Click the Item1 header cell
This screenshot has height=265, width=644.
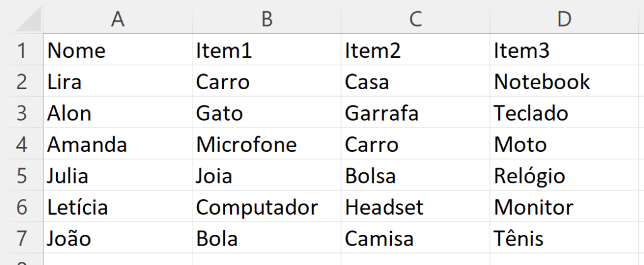(x=267, y=50)
